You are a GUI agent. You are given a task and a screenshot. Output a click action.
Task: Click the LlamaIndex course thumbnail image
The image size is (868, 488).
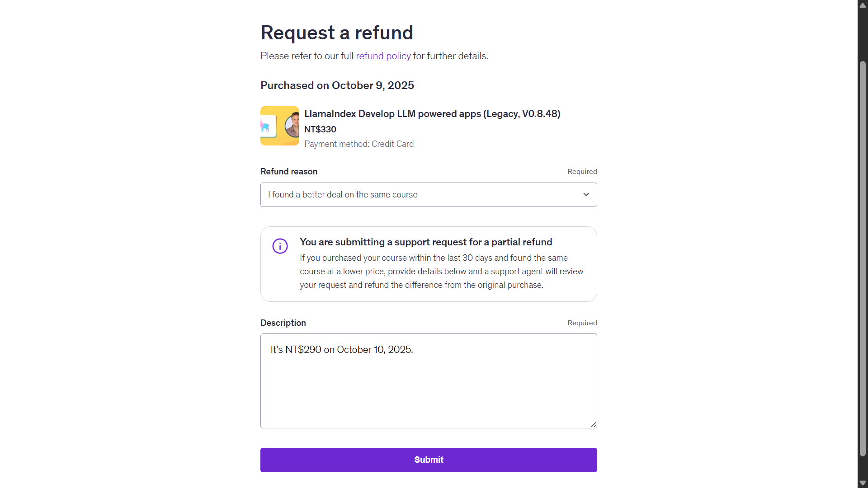point(279,126)
